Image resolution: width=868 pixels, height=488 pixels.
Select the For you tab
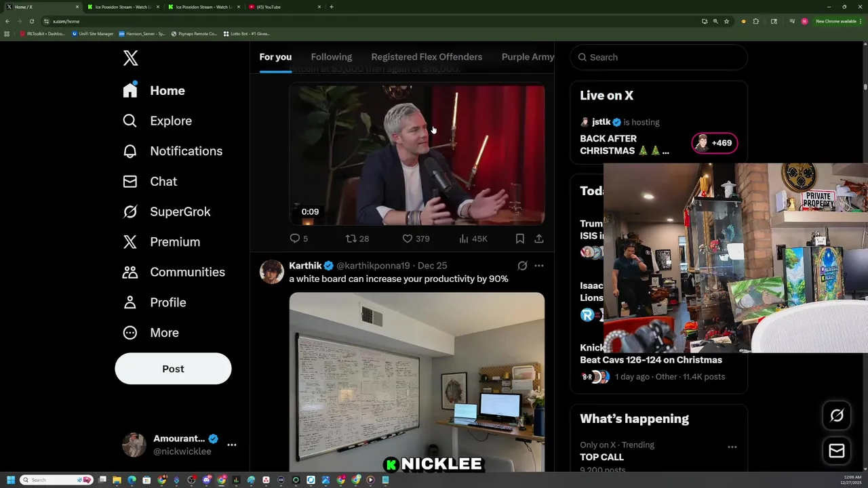pos(275,57)
